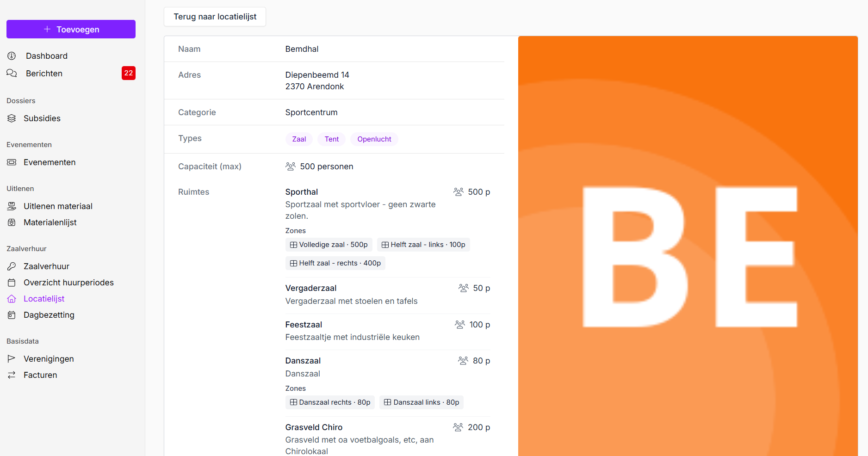Click the Subsidies layers icon

point(12,118)
